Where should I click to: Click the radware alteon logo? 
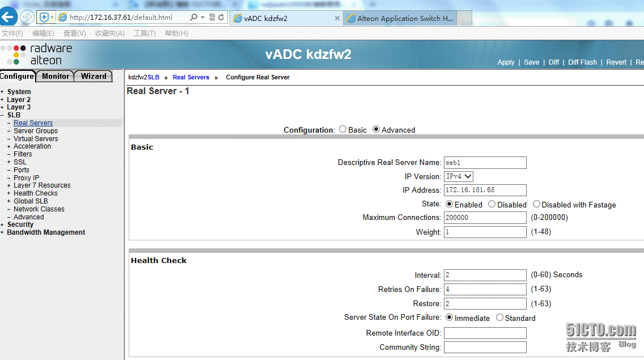(x=37, y=54)
